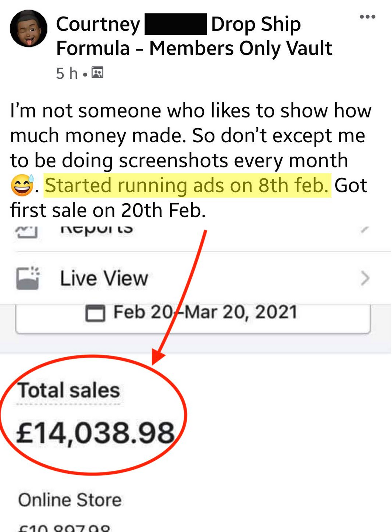The width and height of the screenshot is (392, 532).
Task: Click the calendar icon in date picker
Action: tap(95, 314)
